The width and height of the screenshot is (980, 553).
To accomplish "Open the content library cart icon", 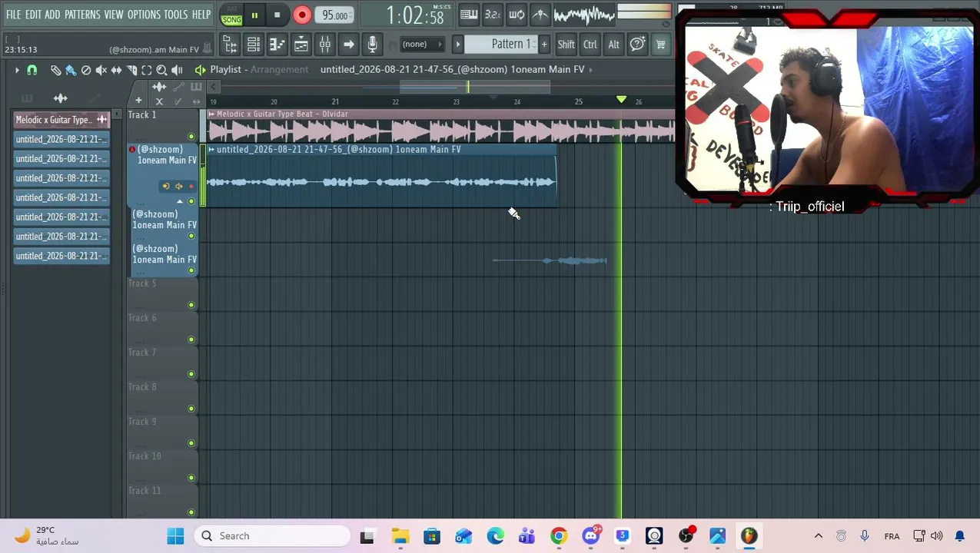I will point(660,45).
